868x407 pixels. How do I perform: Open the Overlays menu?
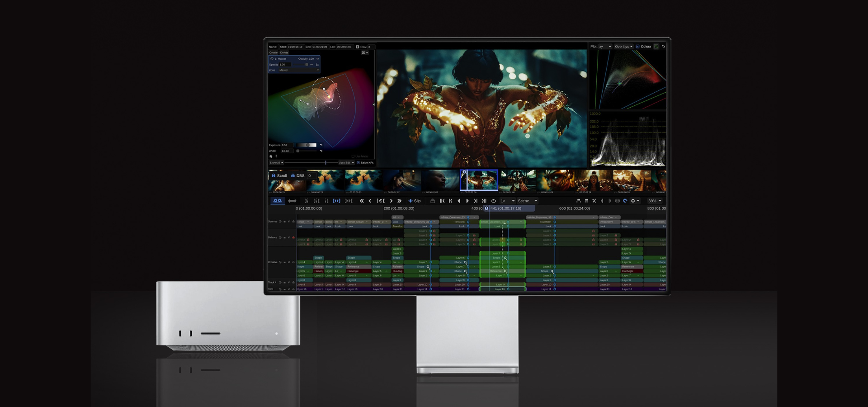pos(624,46)
